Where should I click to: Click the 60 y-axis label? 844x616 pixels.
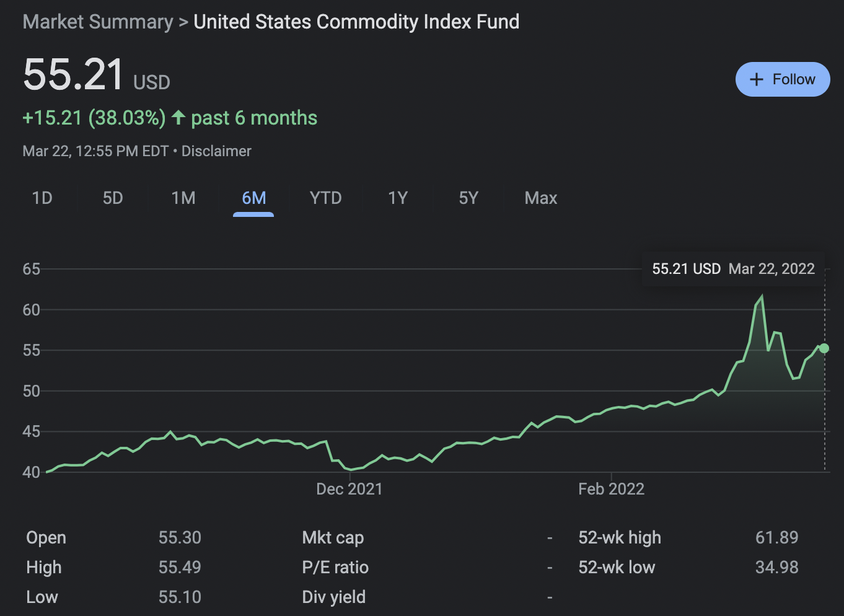click(32, 310)
